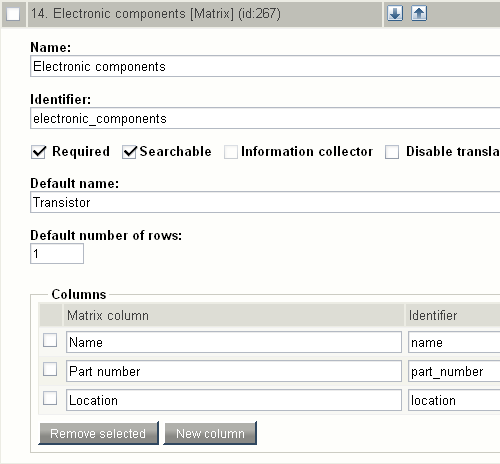Viewport: 500px width, 464px height.
Task: Focus the Default name field with Transistor
Action: [265, 202]
